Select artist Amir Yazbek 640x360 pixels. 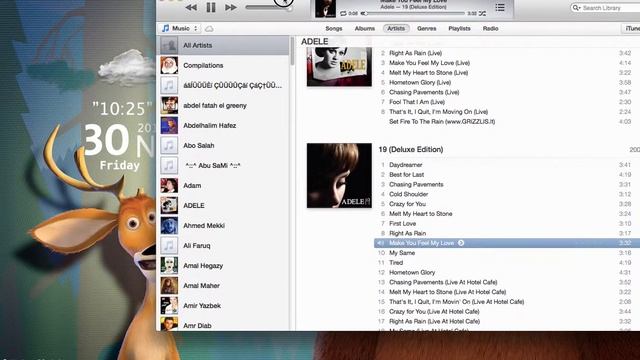point(224,305)
